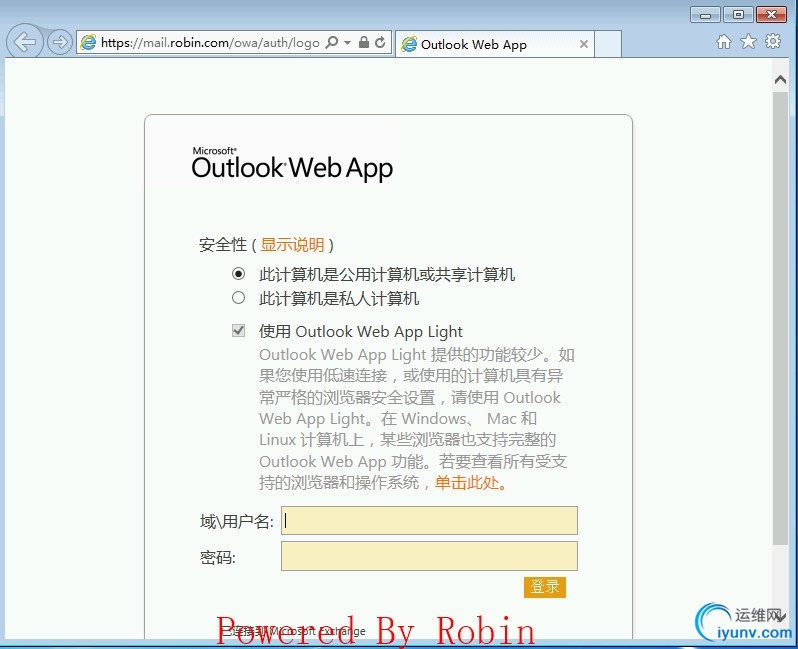Toggle 使用 Outlook Web App Light checkbox
The image size is (798, 649).
pyautogui.click(x=238, y=331)
